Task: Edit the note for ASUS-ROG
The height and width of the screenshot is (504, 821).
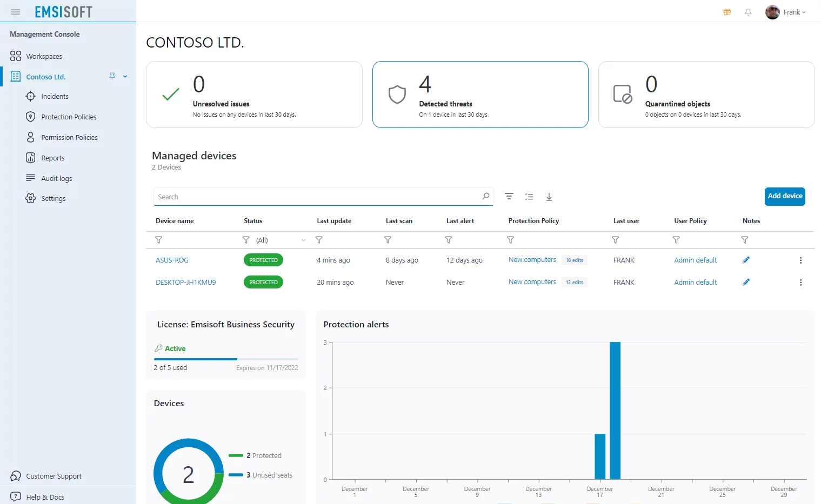Action: [x=746, y=260]
